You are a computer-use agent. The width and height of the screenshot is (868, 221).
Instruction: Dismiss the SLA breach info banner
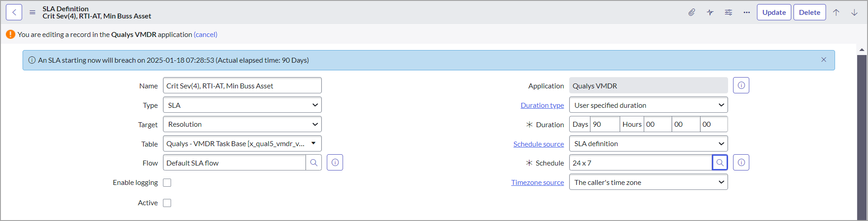(824, 60)
